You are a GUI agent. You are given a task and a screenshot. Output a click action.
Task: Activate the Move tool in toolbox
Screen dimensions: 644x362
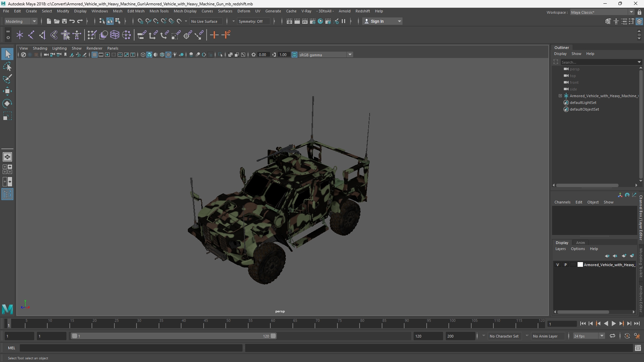pos(7,91)
